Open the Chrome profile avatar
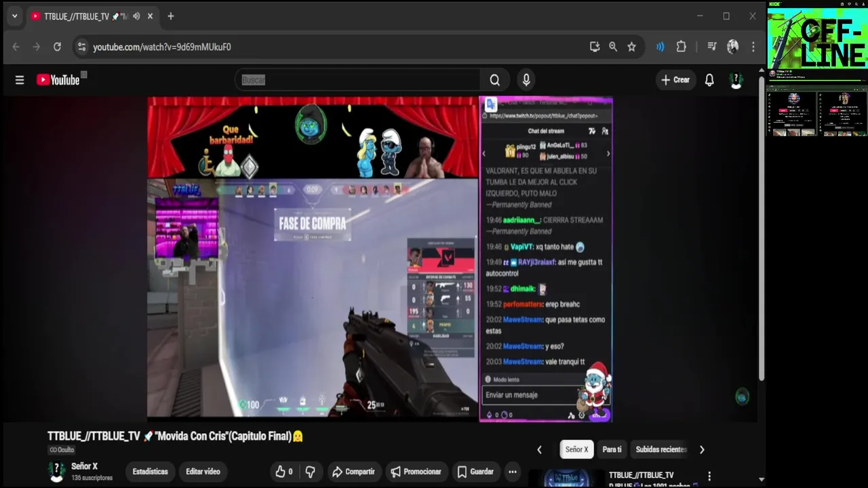Viewport: 868px width, 488px height. [732, 47]
